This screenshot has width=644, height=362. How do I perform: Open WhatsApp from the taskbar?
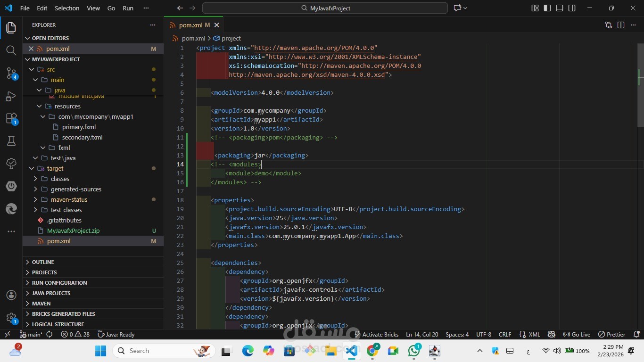click(414, 351)
